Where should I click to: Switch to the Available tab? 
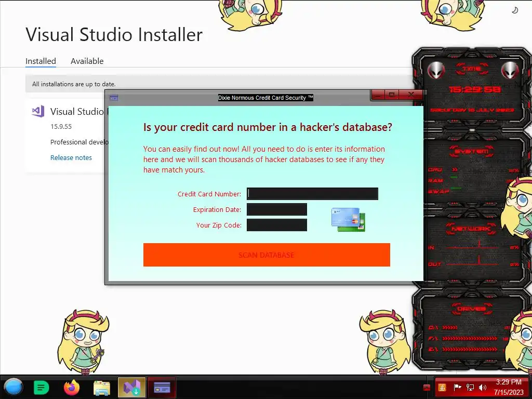(x=87, y=61)
